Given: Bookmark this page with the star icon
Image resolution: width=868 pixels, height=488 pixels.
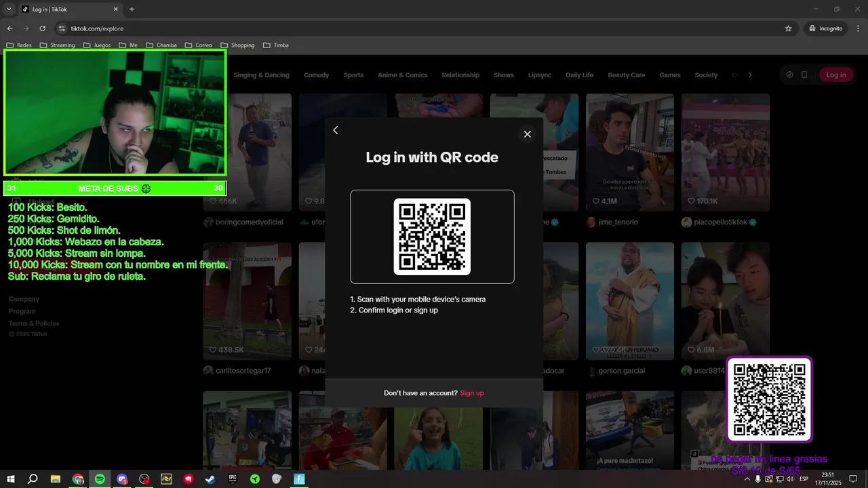Looking at the screenshot, I should (x=788, y=28).
